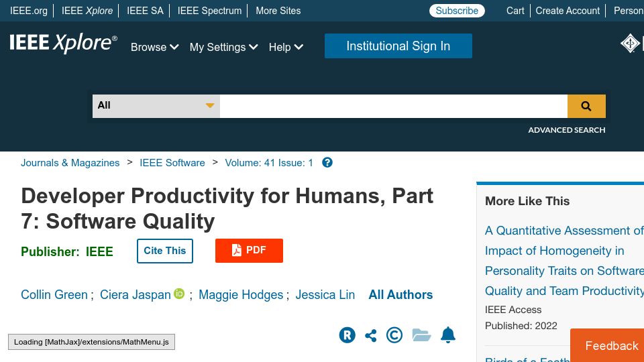
Task: Open Ciera Jaspan's ORCID iD icon
Action: click(179, 294)
